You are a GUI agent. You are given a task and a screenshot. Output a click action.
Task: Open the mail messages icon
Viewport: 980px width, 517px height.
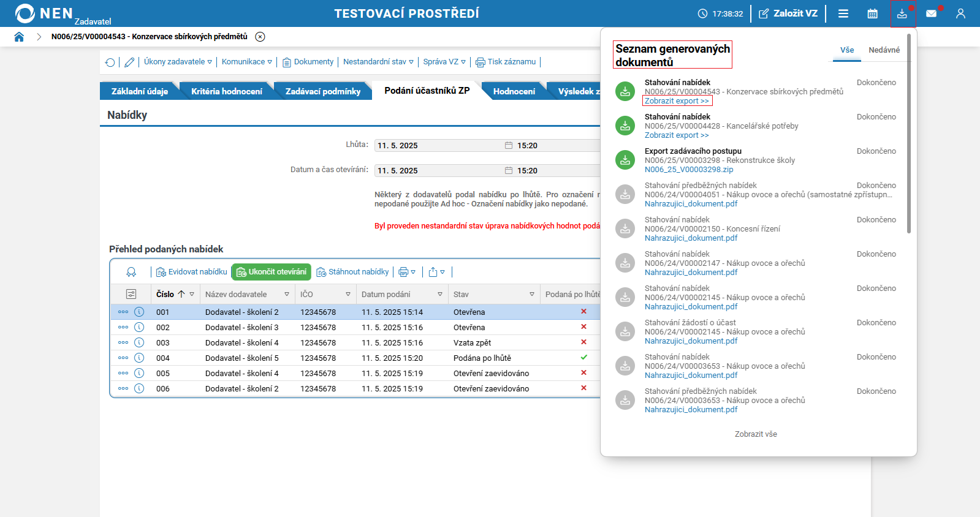[x=931, y=13]
